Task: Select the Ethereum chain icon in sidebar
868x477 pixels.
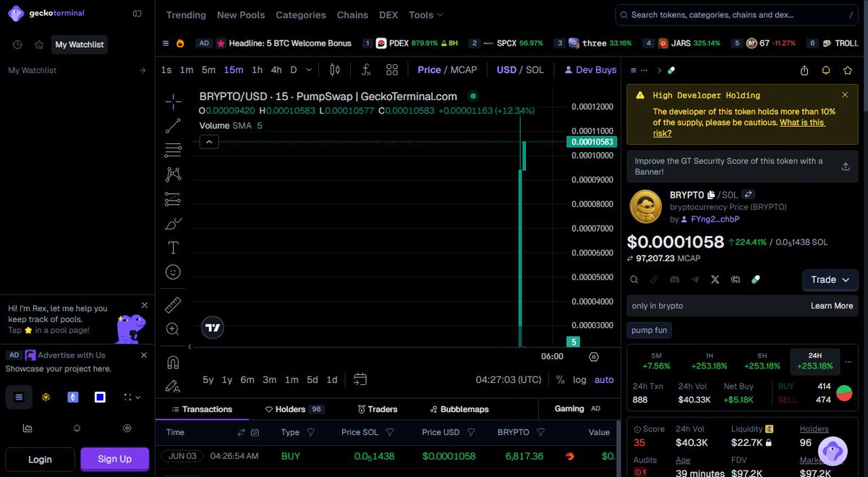Action: (x=73, y=397)
